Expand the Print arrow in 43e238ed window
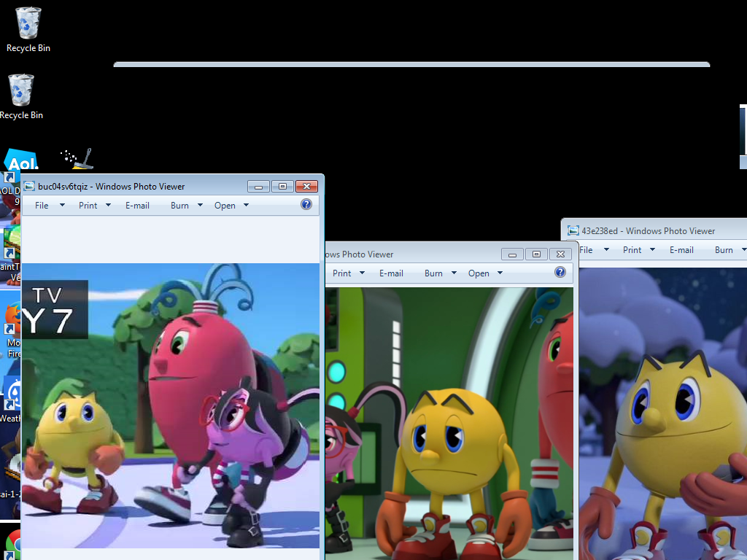Viewport: 747px width, 560px height. click(x=653, y=249)
